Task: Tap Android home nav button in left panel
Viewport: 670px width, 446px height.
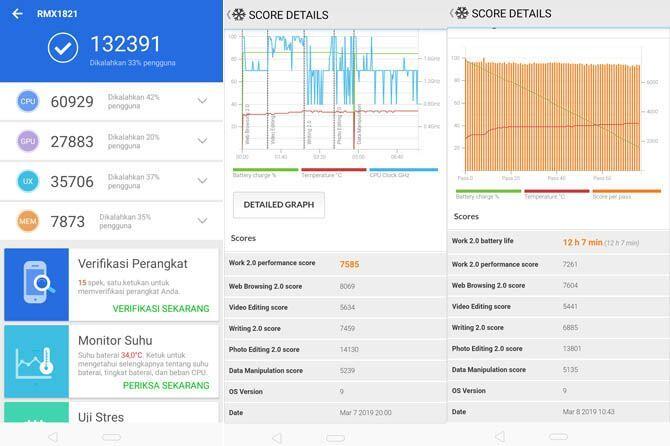Action: coord(112,437)
